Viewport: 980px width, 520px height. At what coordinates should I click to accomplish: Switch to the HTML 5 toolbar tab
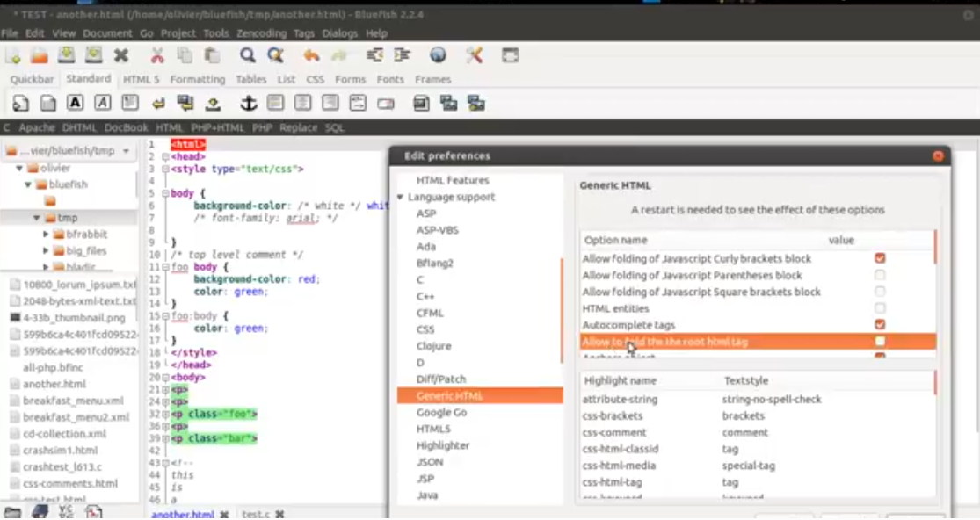coord(141,79)
